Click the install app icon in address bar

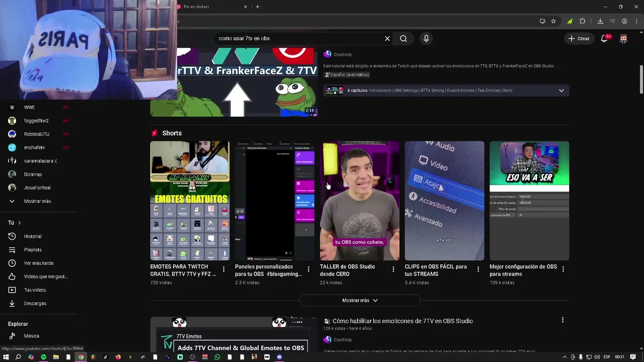[x=542, y=21]
